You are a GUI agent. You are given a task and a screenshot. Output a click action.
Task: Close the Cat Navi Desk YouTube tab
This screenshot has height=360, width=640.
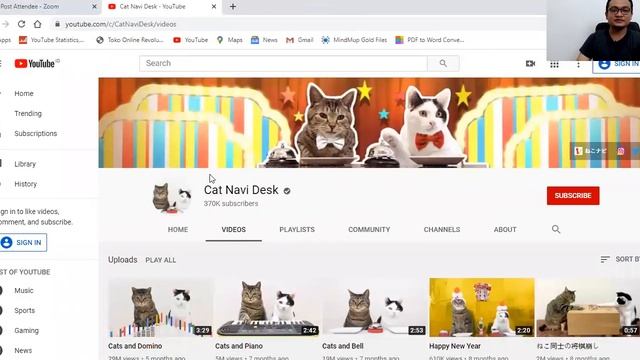tap(213, 7)
